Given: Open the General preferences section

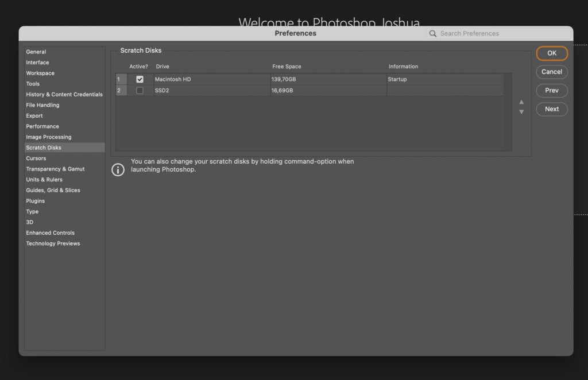Looking at the screenshot, I should tap(36, 52).
